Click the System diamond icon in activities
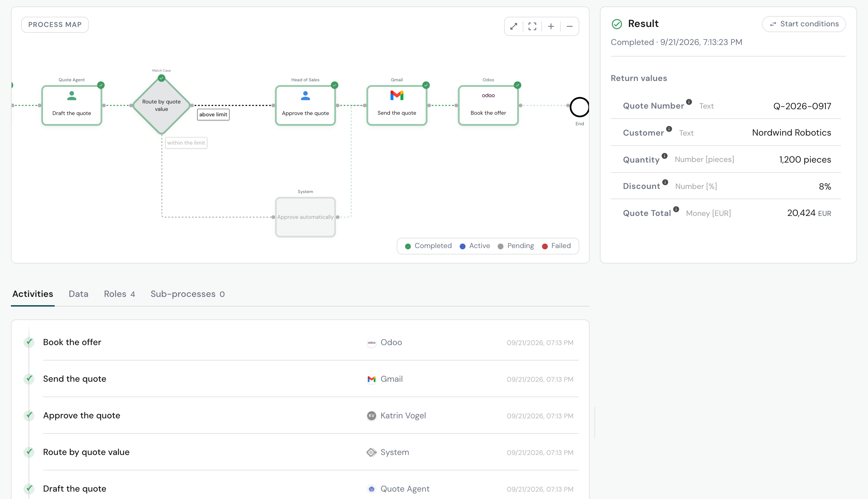 coord(372,452)
